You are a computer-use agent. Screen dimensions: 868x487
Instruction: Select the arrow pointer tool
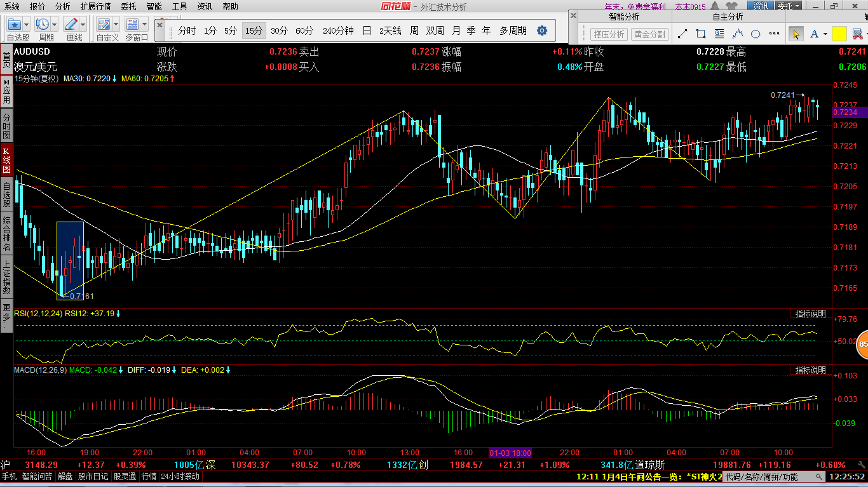pyautogui.click(x=796, y=34)
